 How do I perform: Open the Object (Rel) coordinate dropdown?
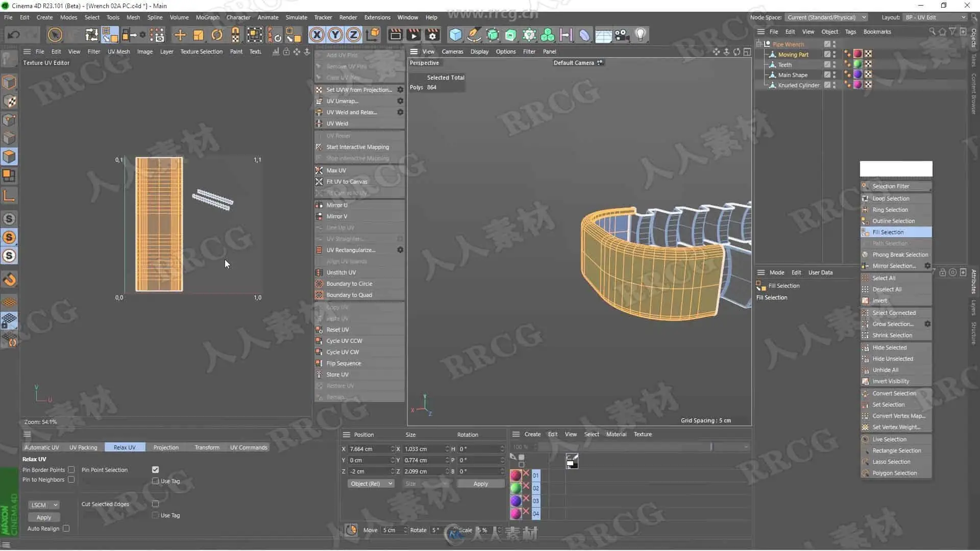[371, 484]
